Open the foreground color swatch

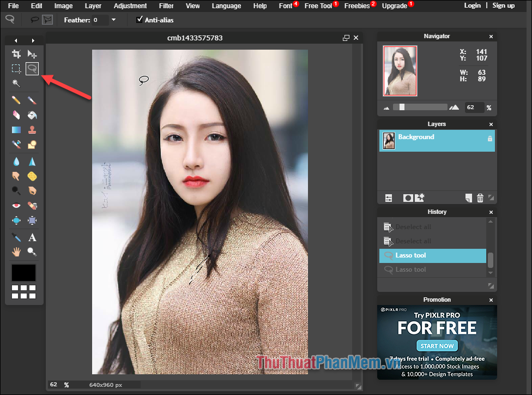click(x=23, y=272)
